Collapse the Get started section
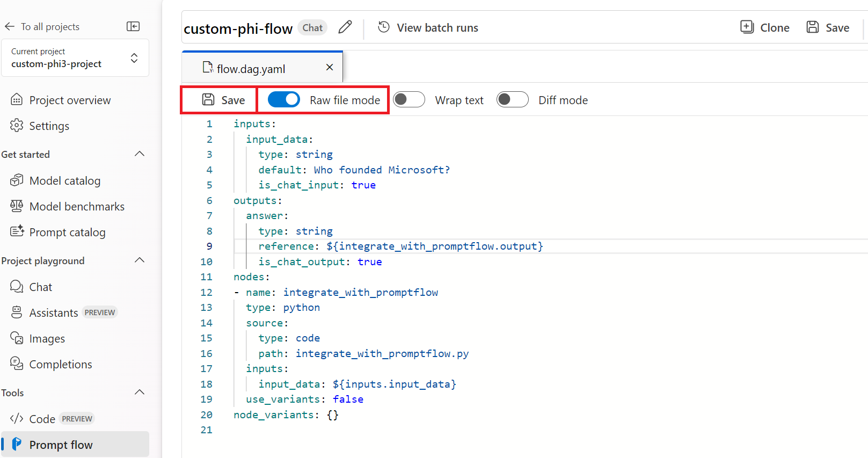Viewport: 868px width, 458px height. pos(140,154)
